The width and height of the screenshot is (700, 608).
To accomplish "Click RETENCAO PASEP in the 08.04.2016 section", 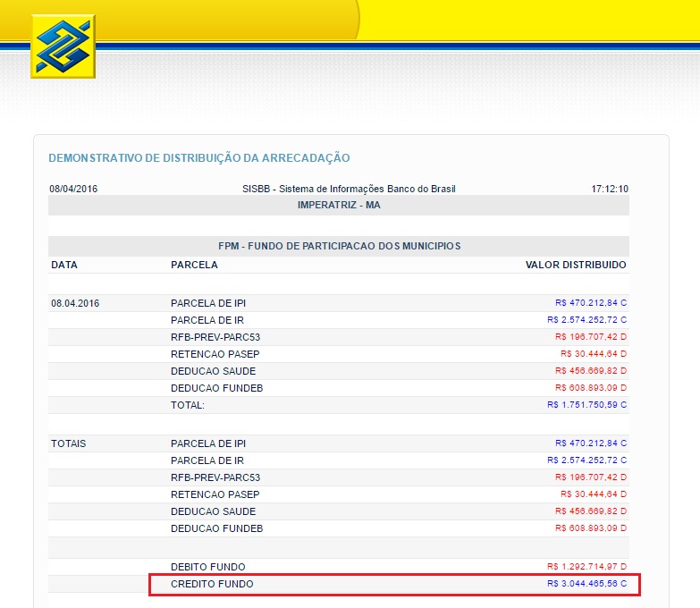I will point(215,354).
